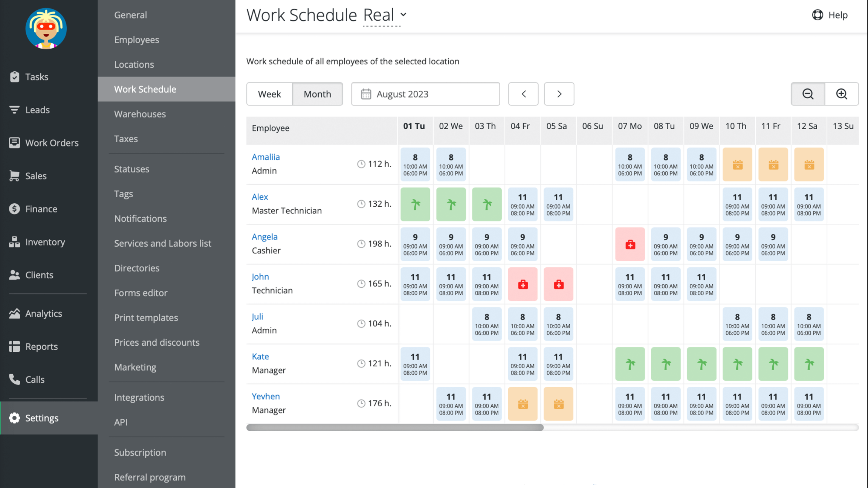Click the next month navigation arrow

coord(559,93)
